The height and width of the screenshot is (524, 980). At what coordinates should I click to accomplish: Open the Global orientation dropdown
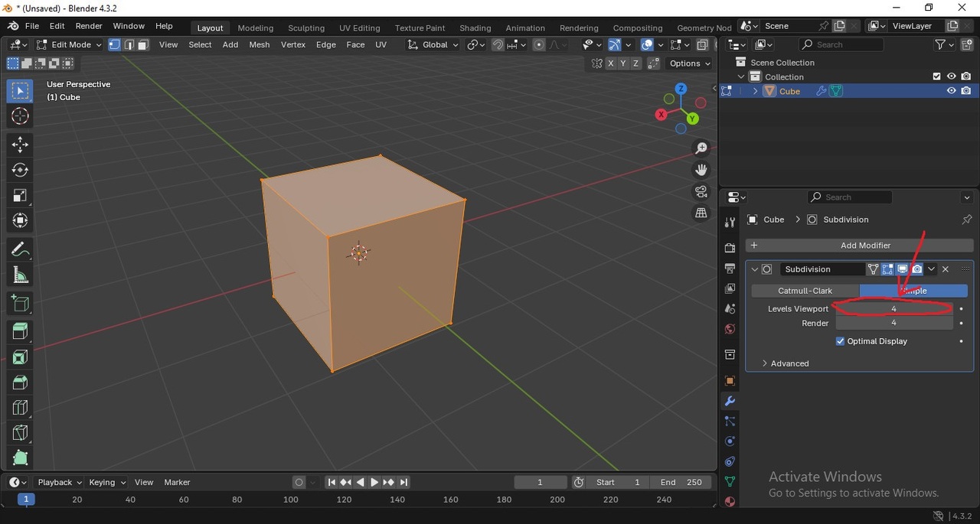(433, 44)
